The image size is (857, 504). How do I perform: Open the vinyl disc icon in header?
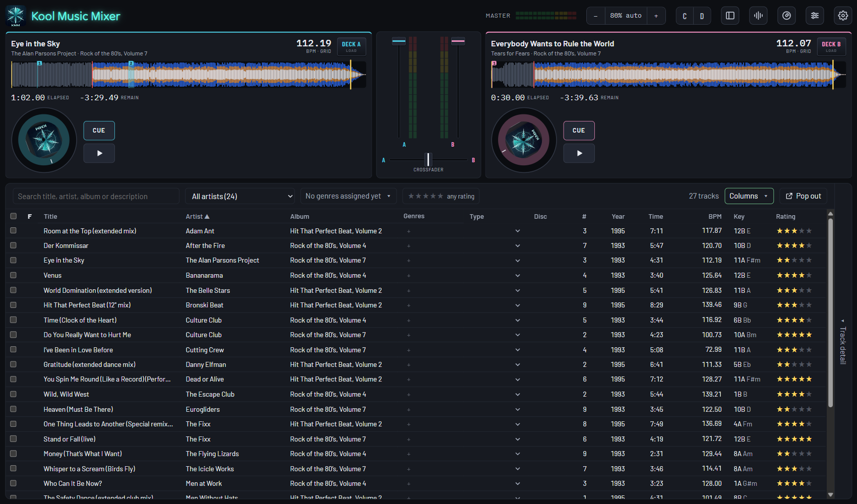(786, 16)
